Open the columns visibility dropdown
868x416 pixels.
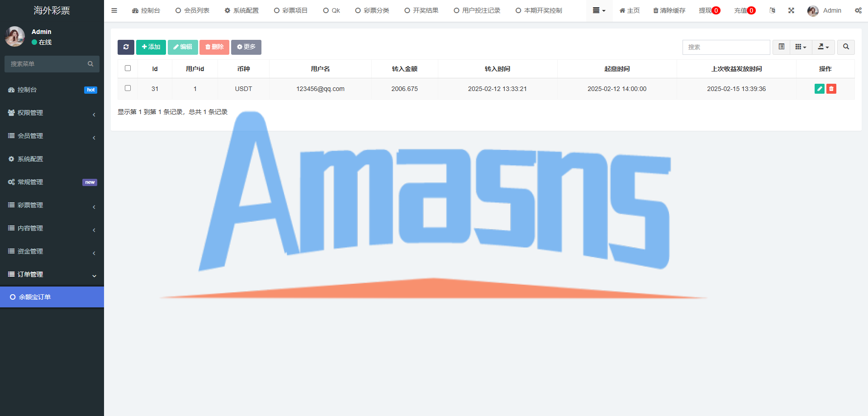[x=801, y=47]
